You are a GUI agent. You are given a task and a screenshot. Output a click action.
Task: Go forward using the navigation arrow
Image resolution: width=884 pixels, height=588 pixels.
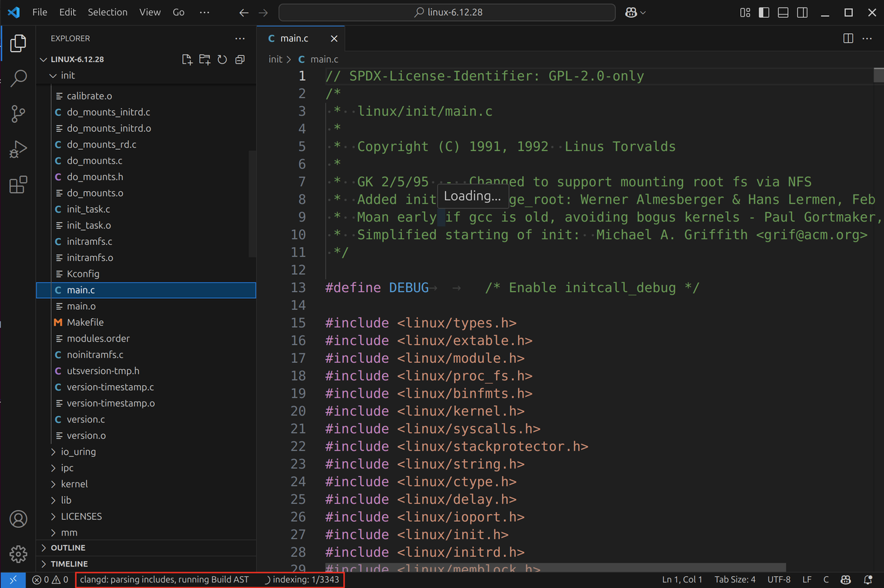tap(262, 12)
